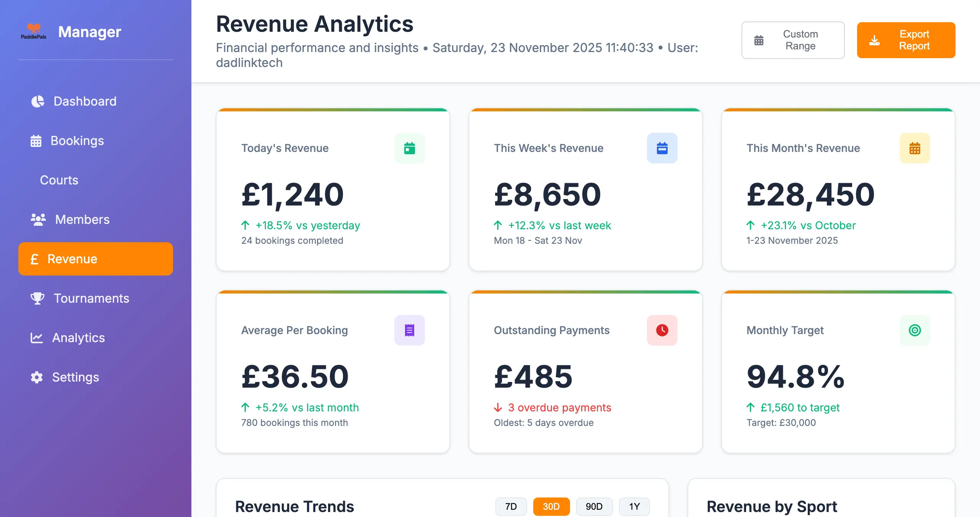Expand the Revenue Trends panel
This screenshot has height=517, width=980.
tap(295, 506)
